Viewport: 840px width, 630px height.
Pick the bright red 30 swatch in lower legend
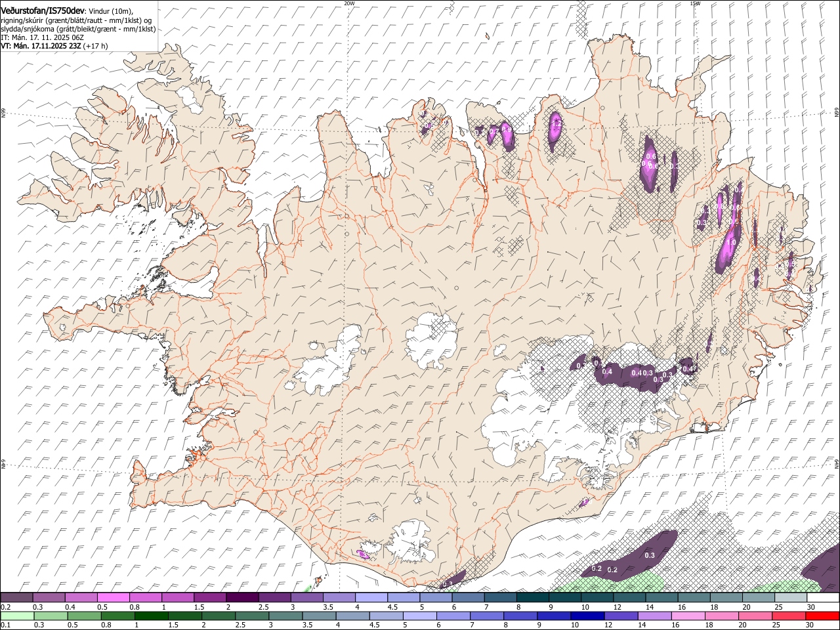823,616
